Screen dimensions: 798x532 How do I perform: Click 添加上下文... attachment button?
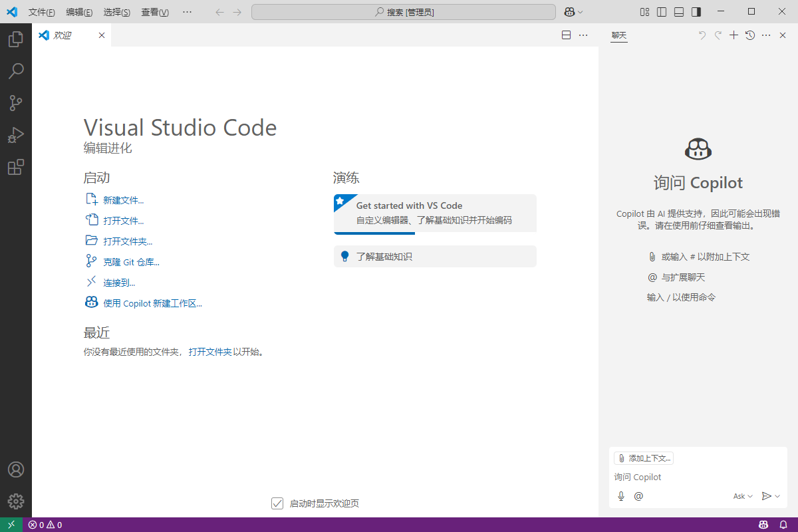[x=644, y=458]
